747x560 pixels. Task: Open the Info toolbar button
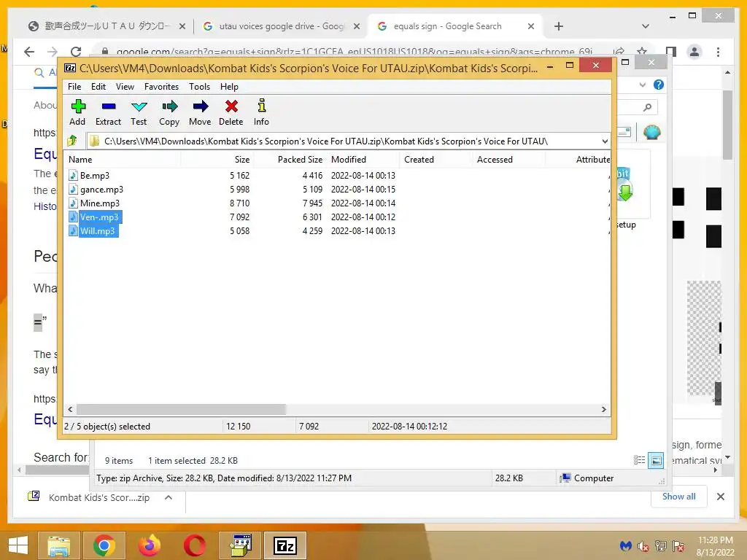261,112
